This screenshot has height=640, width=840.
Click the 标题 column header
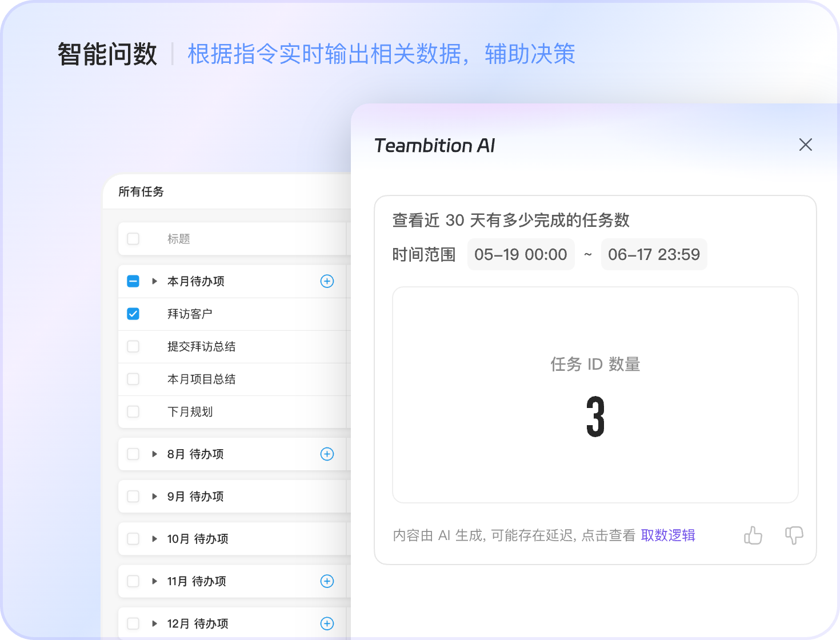(x=179, y=239)
